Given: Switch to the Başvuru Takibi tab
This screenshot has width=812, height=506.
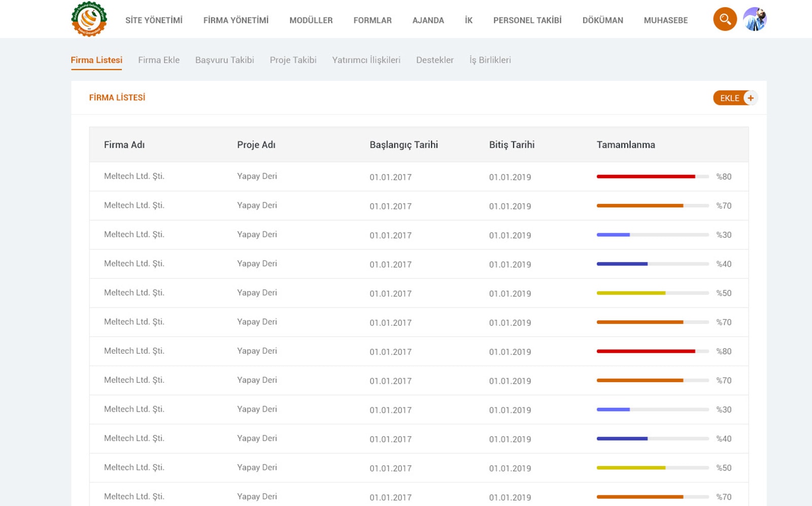Looking at the screenshot, I should tap(224, 60).
